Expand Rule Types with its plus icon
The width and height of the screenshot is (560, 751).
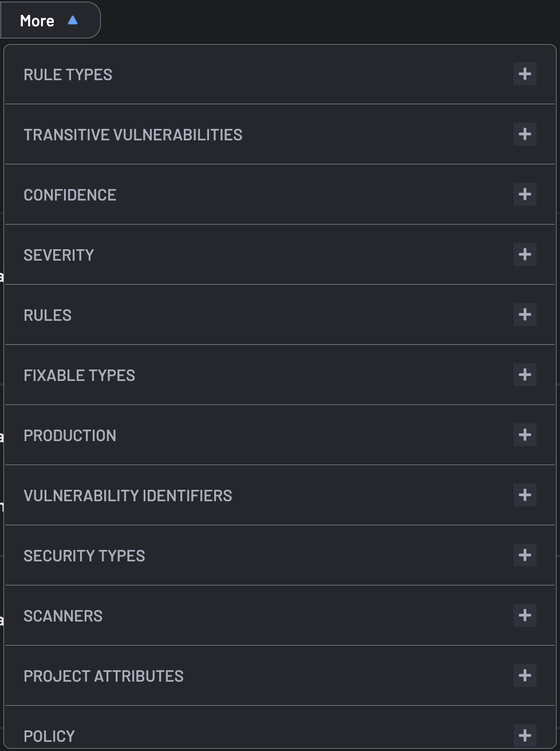(x=525, y=74)
